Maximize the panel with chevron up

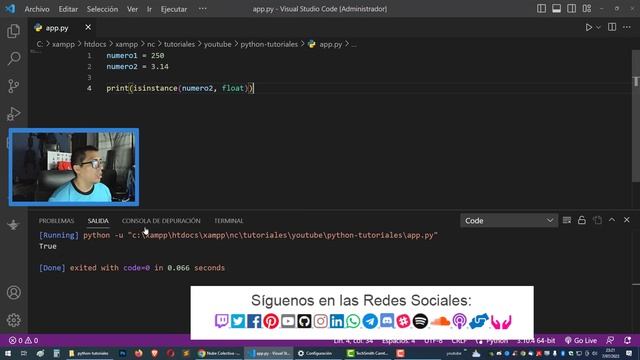coord(612,220)
